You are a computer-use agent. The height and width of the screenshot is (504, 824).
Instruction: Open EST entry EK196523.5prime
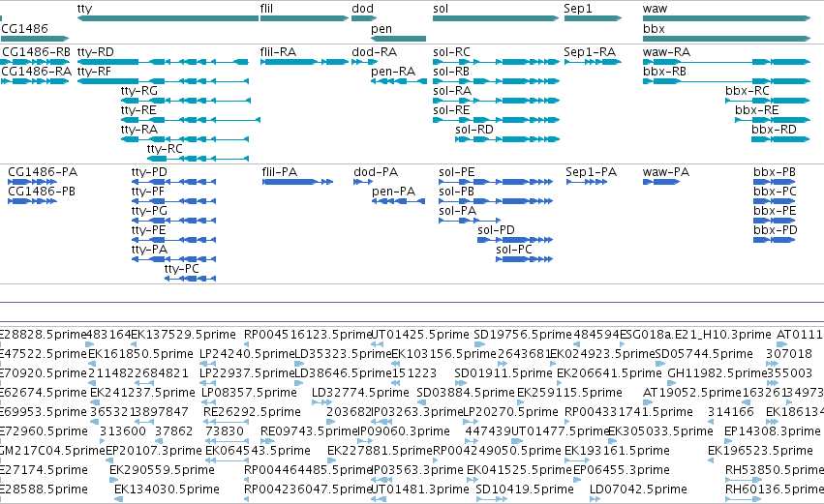tap(760, 450)
